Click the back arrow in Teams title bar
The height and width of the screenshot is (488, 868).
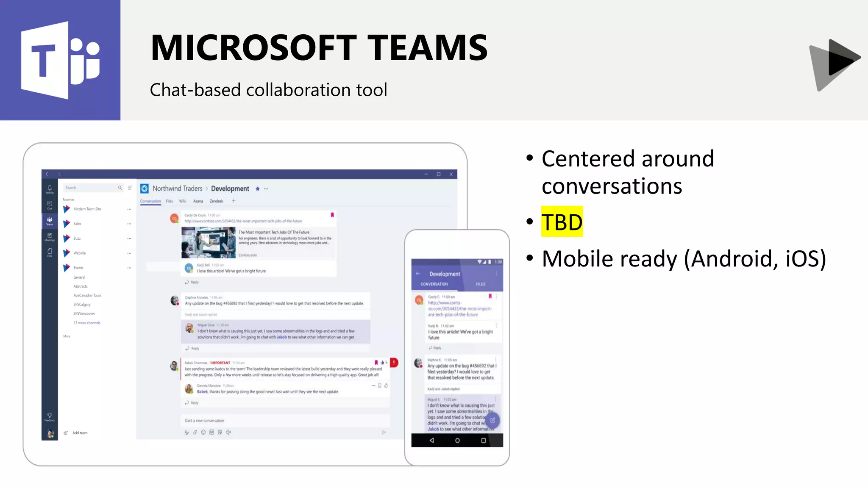tap(47, 174)
